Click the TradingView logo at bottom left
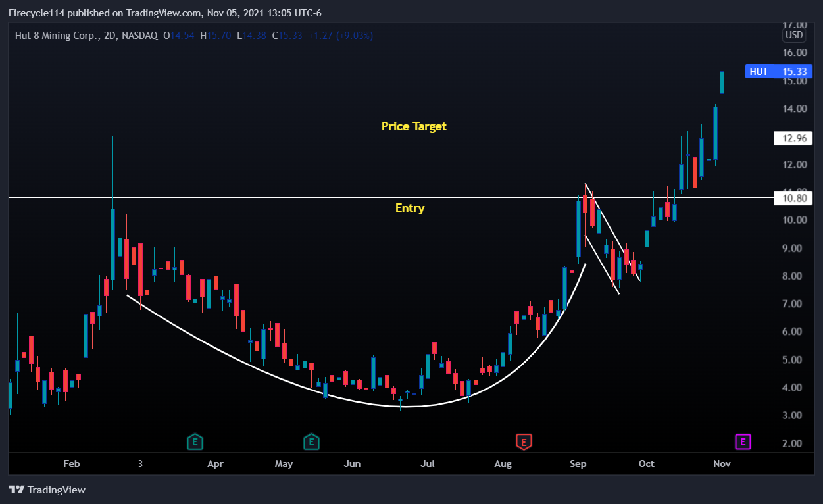This screenshot has height=504, width=823. click(x=47, y=490)
